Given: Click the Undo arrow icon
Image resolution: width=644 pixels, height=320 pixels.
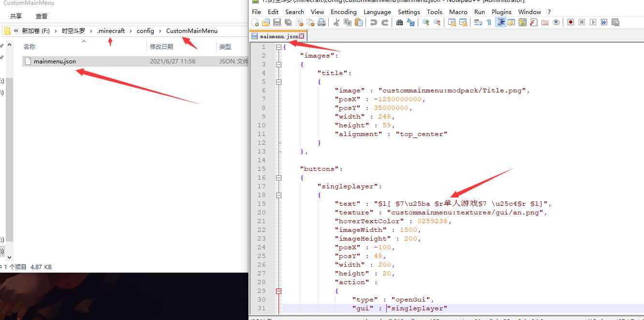Looking at the screenshot, I should pyautogui.click(x=373, y=22).
